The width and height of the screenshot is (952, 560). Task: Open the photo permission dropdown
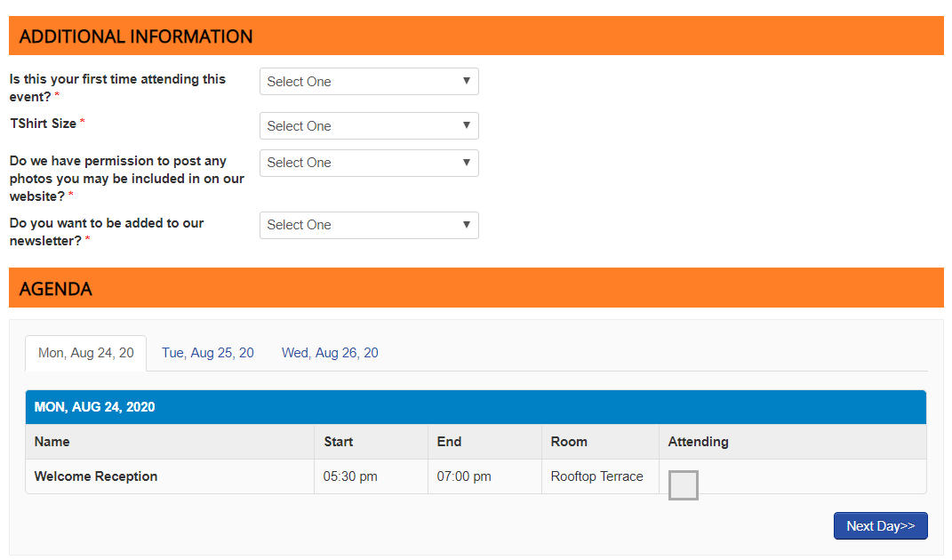click(x=369, y=163)
